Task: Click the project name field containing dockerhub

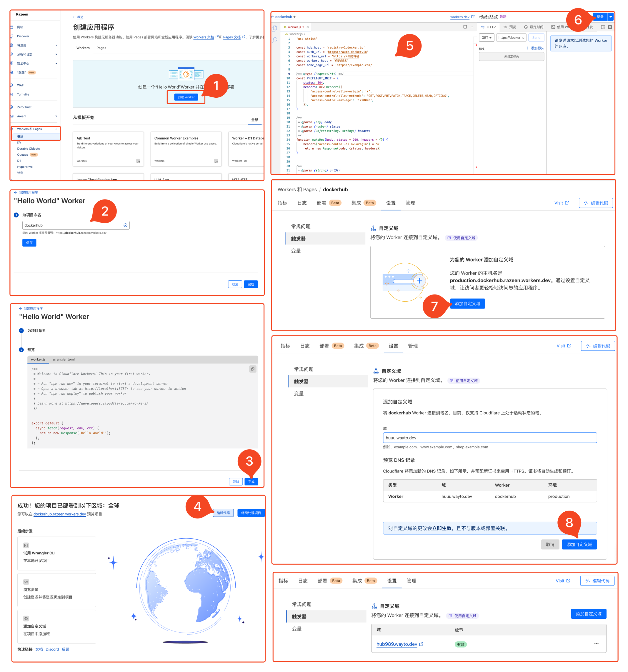Action: tap(76, 225)
